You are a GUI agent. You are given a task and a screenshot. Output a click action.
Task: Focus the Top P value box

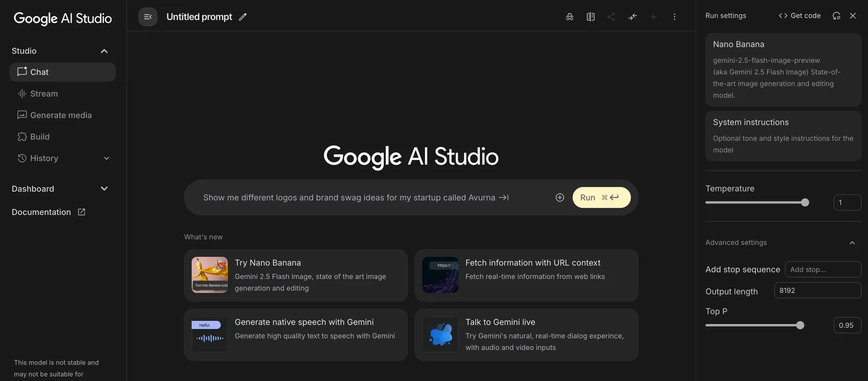pyautogui.click(x=847, y=325)
